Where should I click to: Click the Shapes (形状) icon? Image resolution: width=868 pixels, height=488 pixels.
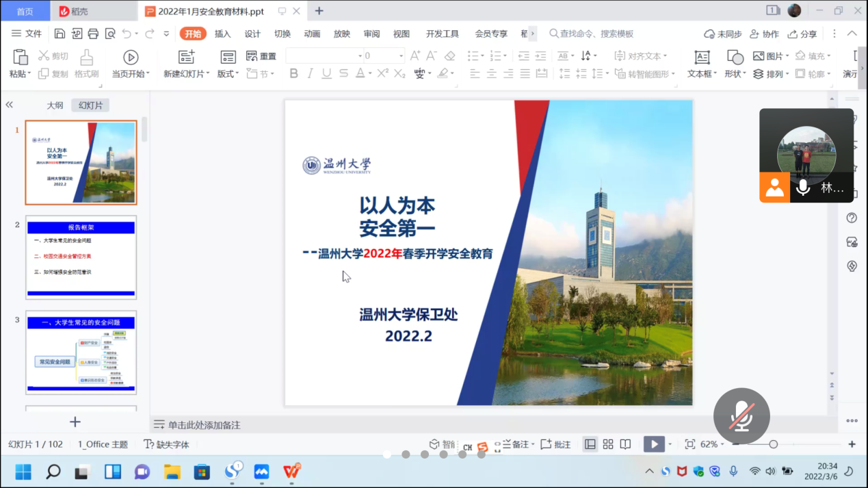click(x=735, y=57)
